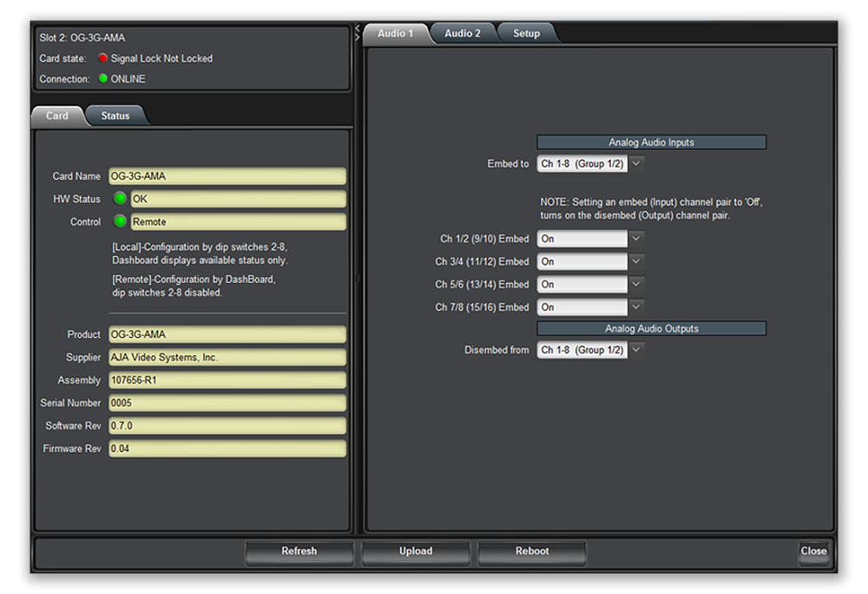868x594 pixels.
Task: Click the Upload button
Action: click(416, 551)
